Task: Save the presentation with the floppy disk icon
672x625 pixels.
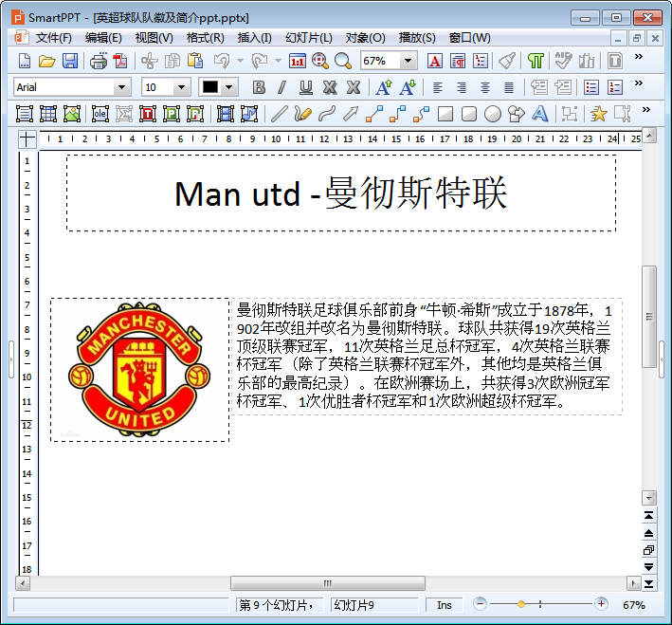Action: point(70,61)
